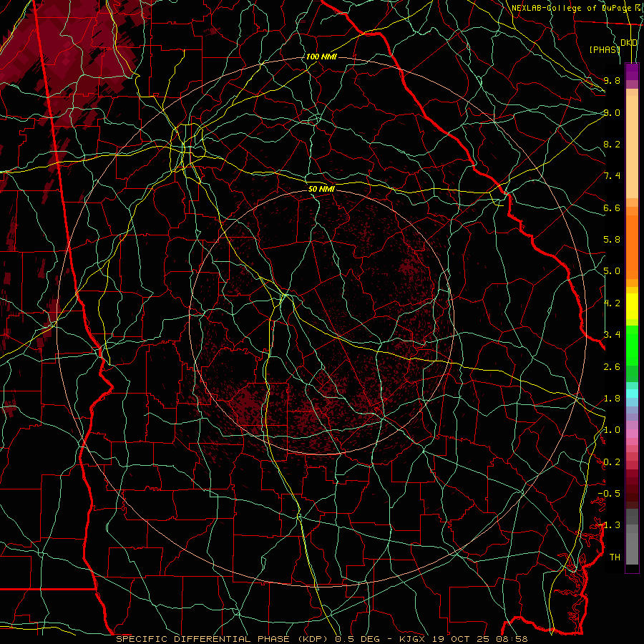Select the 4.2 value on the scale

point(612,303)
